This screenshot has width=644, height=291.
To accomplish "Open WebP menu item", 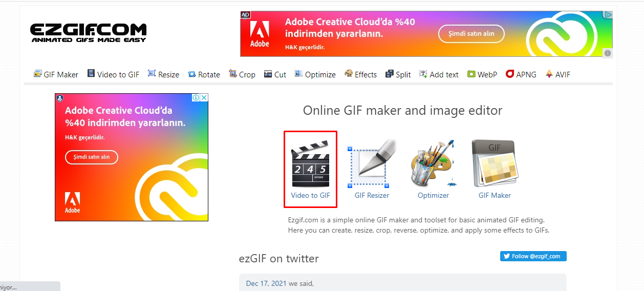I will click(x=482, y=74).
